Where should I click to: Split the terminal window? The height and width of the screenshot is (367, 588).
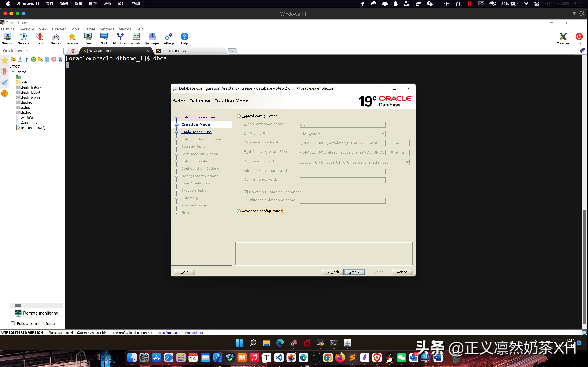[x=104, y=38]
